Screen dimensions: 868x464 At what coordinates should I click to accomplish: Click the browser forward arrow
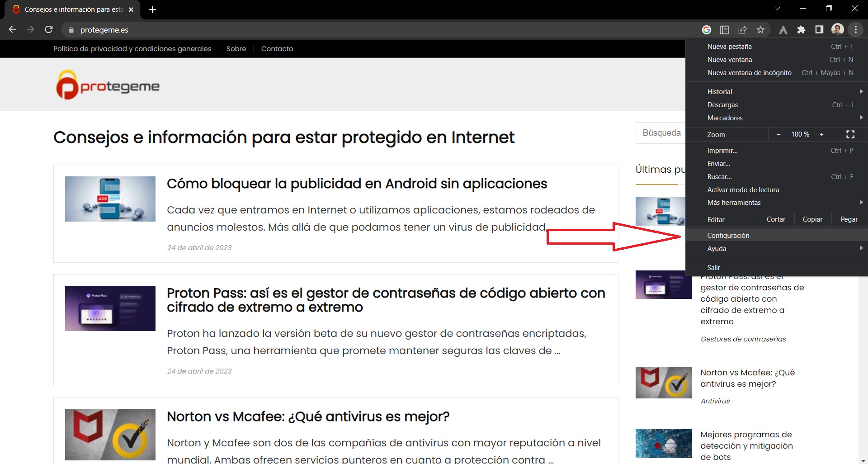pyautogui.click(x=30, y=29)
